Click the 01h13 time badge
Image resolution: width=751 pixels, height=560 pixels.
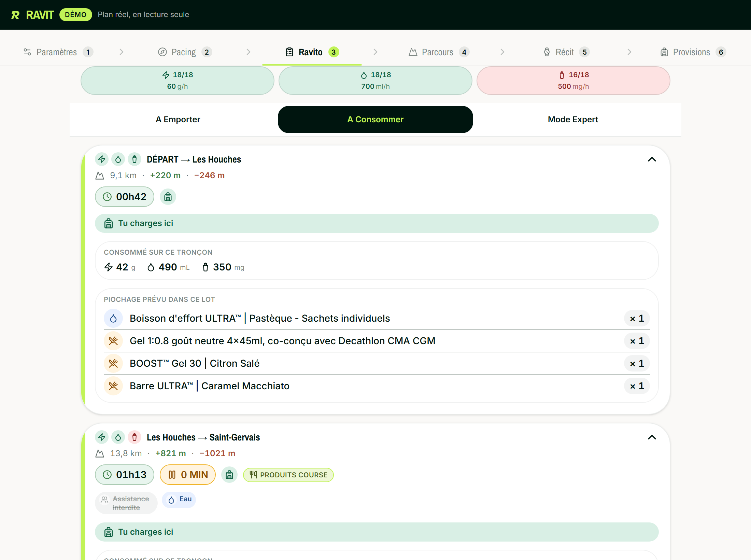(x=125, y=475)
